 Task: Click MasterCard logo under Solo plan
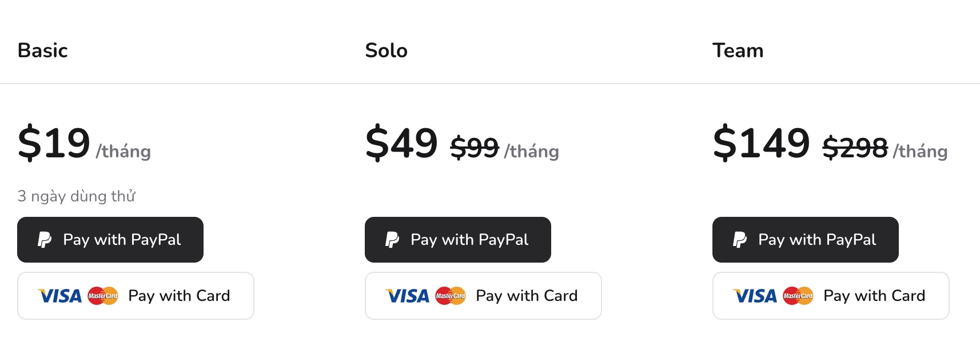451,296
